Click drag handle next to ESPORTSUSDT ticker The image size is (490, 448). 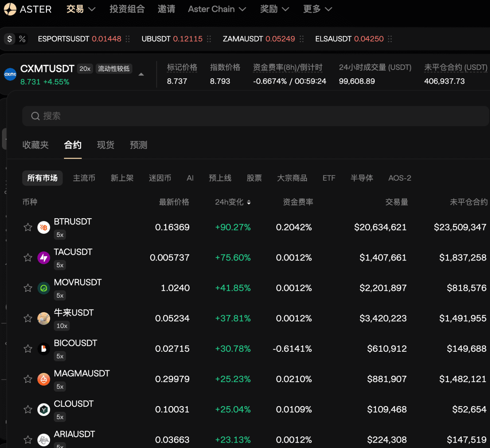click(128, 39)
